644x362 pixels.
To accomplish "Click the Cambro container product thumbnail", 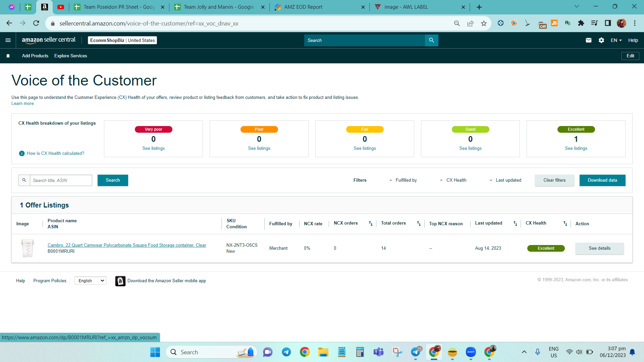I will [28, 248].
